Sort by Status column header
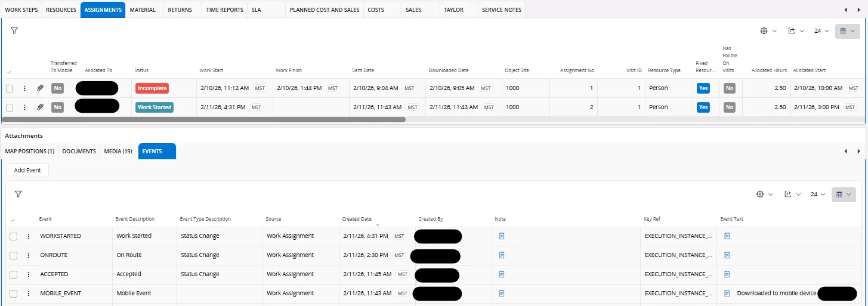This screenshot has width=868, height=306. click(141, 70)
